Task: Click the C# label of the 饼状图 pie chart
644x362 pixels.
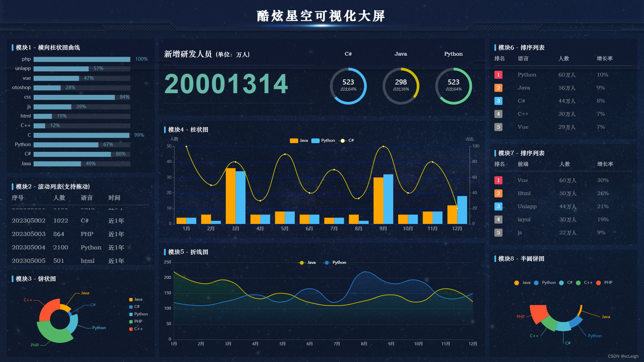Action: click(93, 305)
